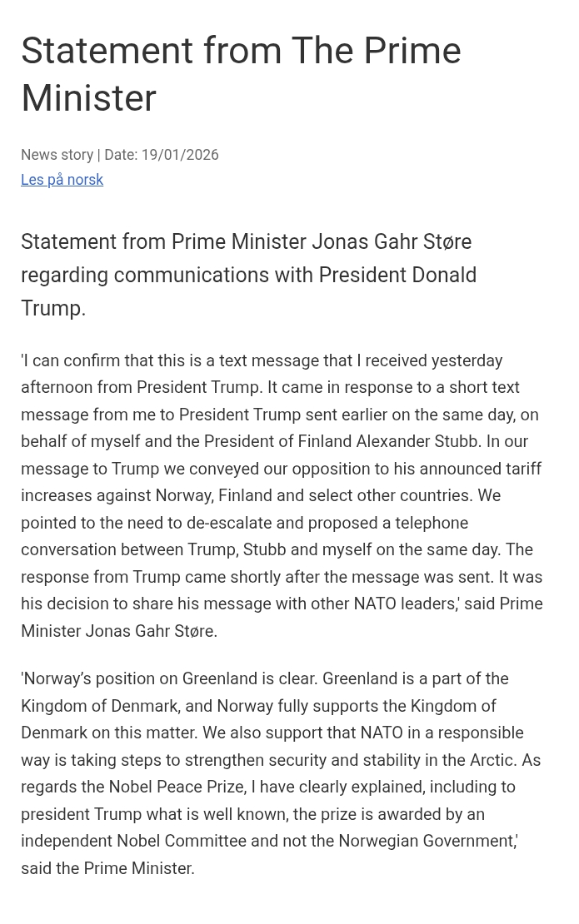
Task: Click the 'Statement from The Prime Minister' heading
Action: tap(241, 74)
